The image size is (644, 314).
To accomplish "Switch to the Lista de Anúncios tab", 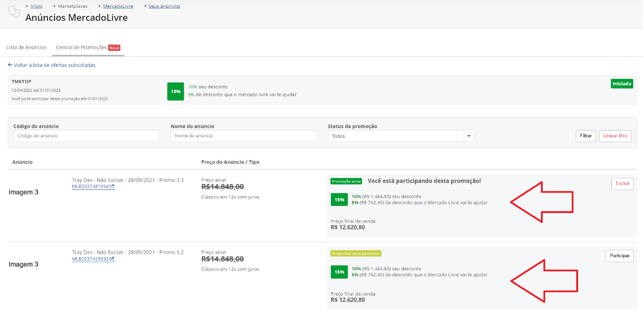I will (27, 48).
